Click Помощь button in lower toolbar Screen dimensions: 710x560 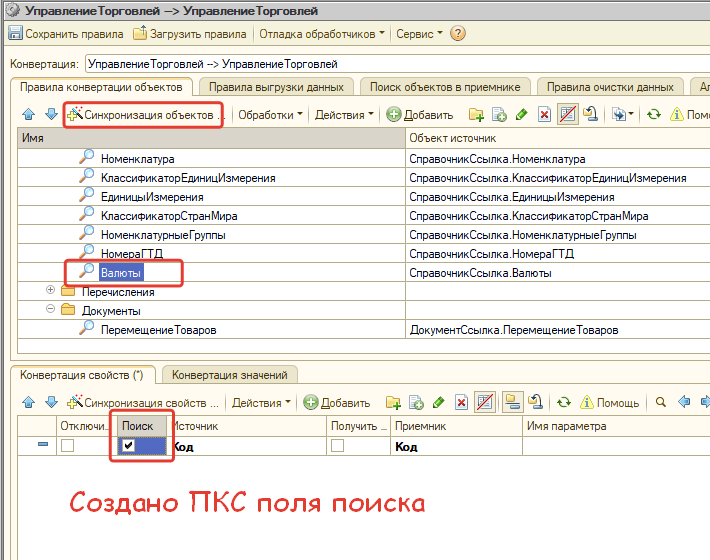coord(610,402)
